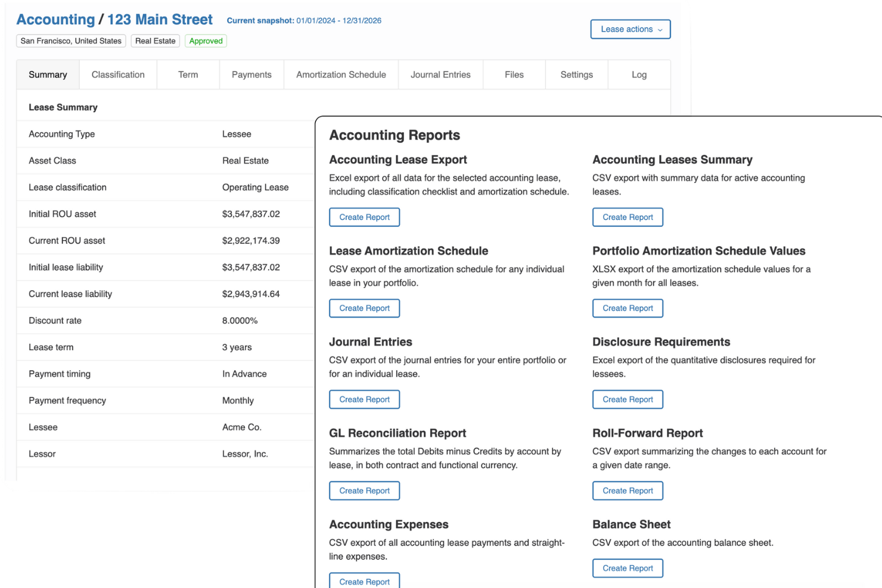Viewport: 882px width, 588px height.
Task: Click the Approved status badge
Action: (206, 41)
